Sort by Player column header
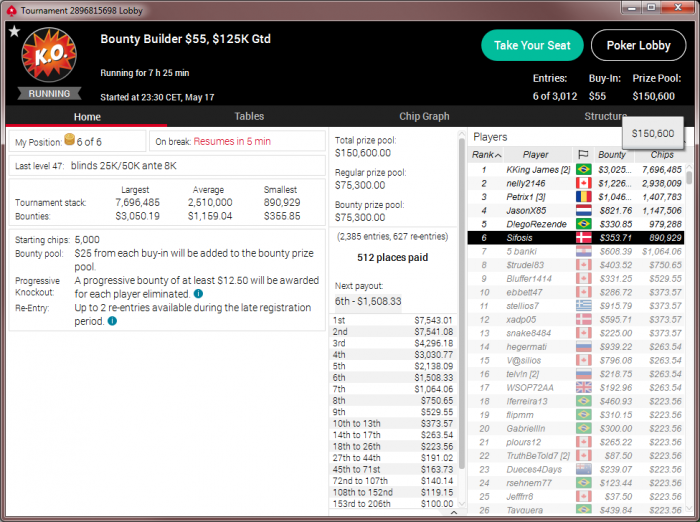This screenshot has width=700, height=522. click(538, 155)
